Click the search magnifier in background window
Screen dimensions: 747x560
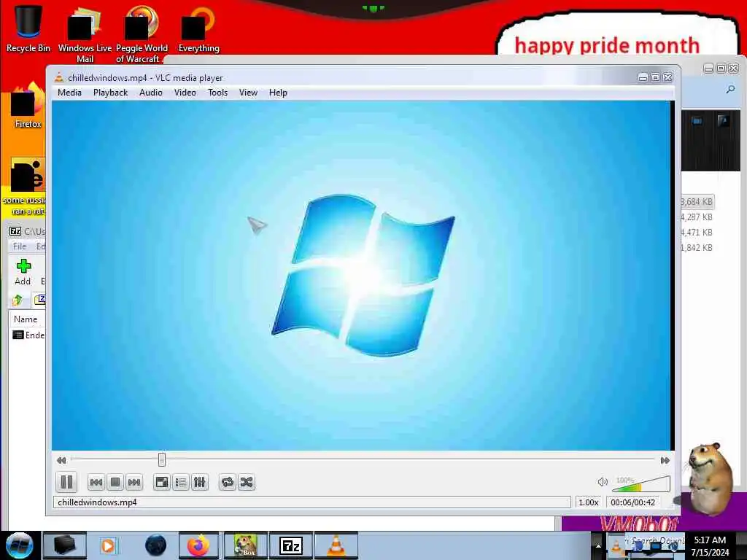point(729,90)
